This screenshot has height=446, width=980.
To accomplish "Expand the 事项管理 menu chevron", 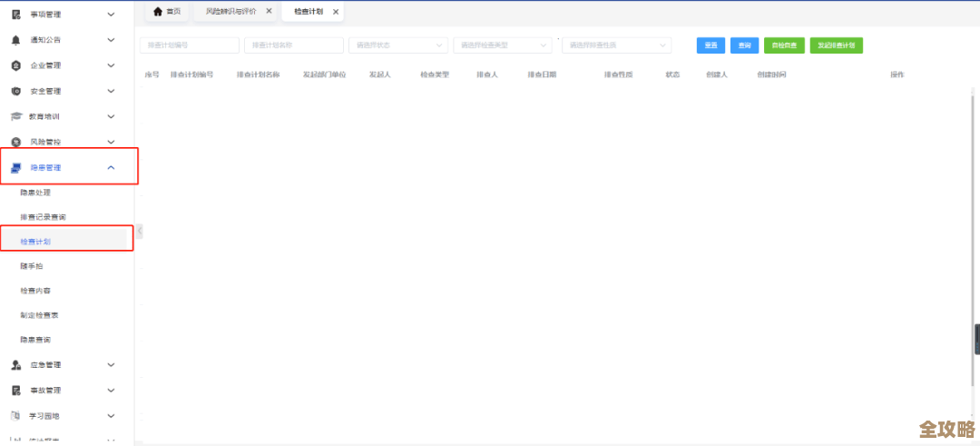I will (112, 14).
